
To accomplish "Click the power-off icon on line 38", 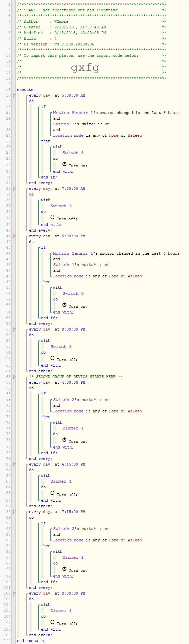I will click(52, 218).
